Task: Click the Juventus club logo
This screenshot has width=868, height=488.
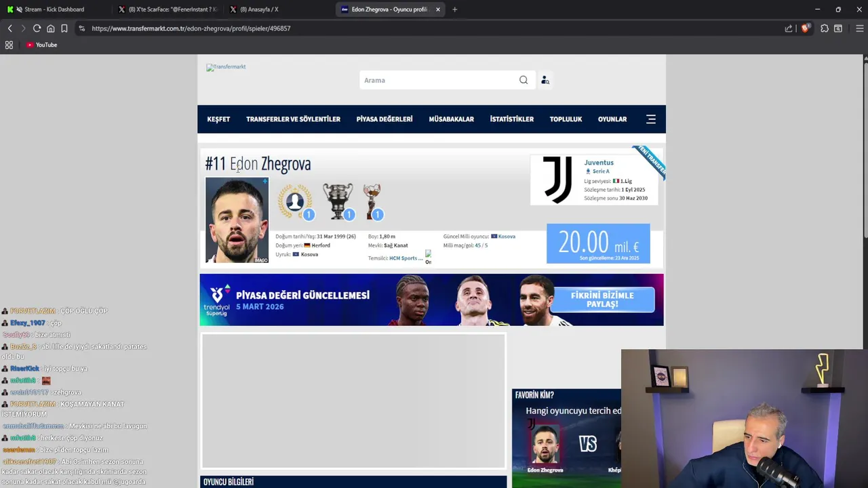Action: point(557,180)
